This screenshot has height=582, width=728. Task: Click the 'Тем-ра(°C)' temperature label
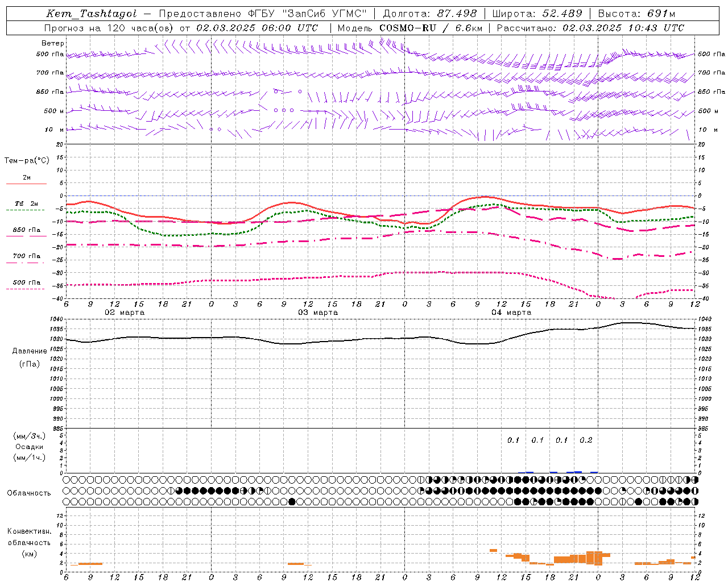pos(27,161)
